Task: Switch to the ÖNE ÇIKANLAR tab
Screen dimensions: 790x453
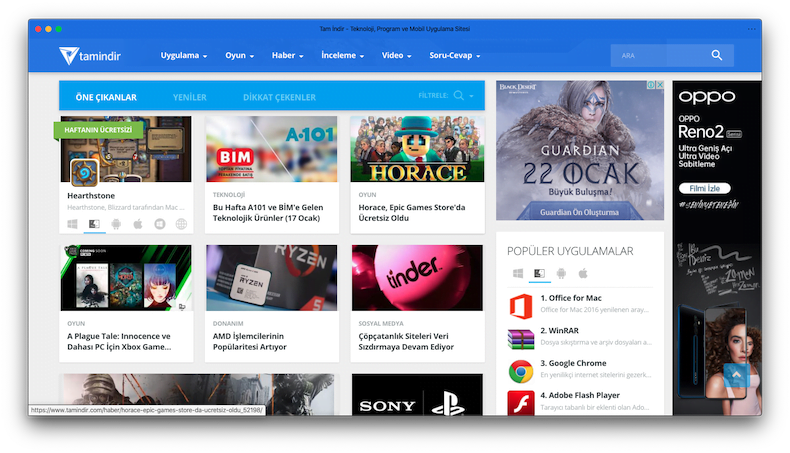Action: click(x=106, y=97)
